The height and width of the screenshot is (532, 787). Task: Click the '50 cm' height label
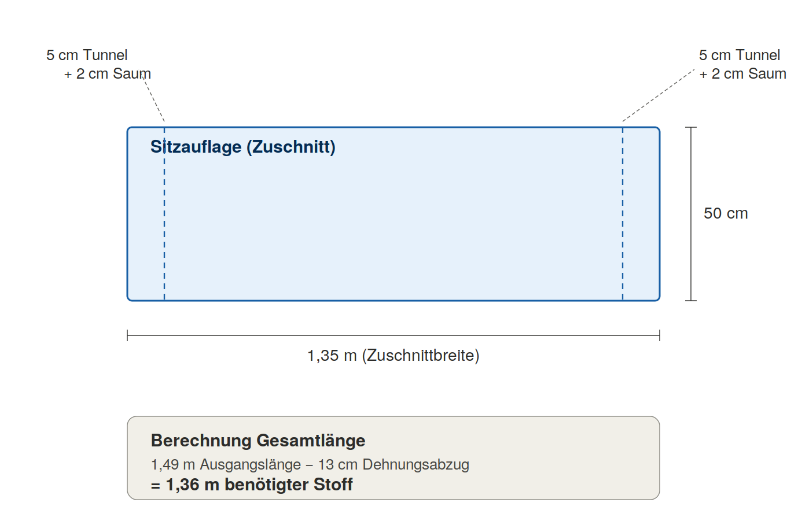[x=726, y=213]
